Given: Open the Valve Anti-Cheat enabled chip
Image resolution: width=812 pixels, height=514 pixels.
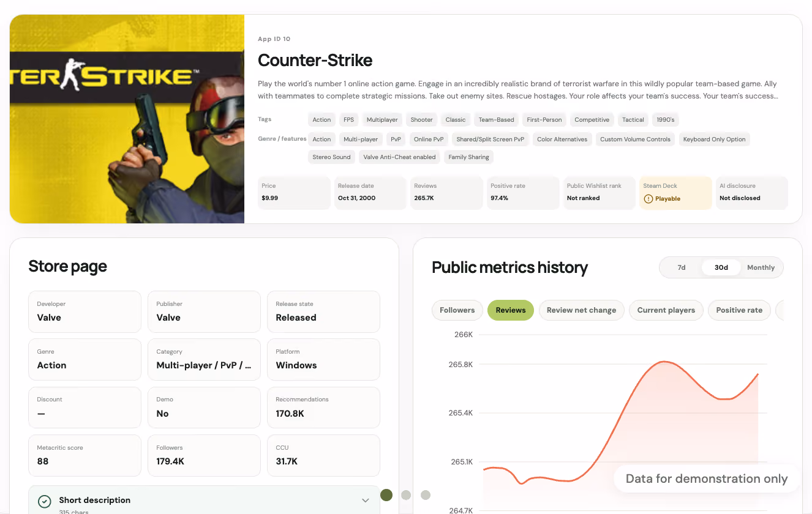Looking at the screenshot, I should point(400,157).
